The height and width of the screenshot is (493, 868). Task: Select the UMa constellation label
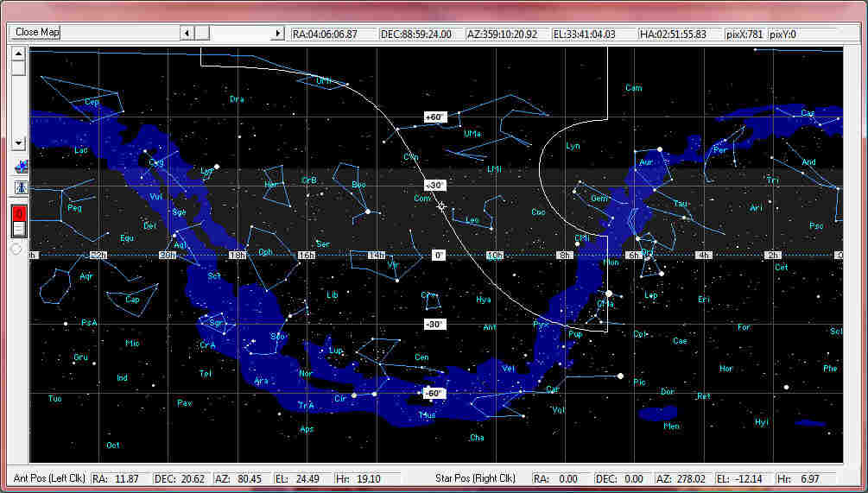pyautogui.click(x=472, y=134)
